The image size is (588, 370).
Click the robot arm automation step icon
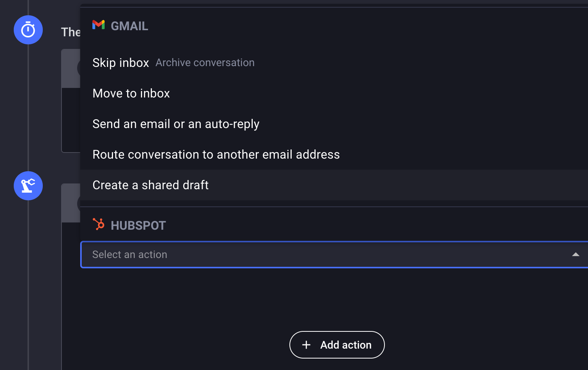coord(28,186)
